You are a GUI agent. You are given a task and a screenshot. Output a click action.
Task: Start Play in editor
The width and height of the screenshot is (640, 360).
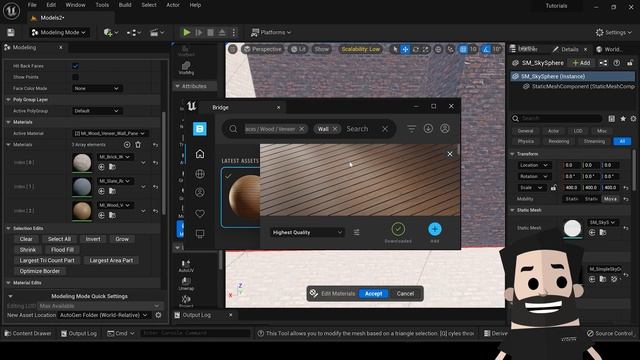tap(187, 32)
